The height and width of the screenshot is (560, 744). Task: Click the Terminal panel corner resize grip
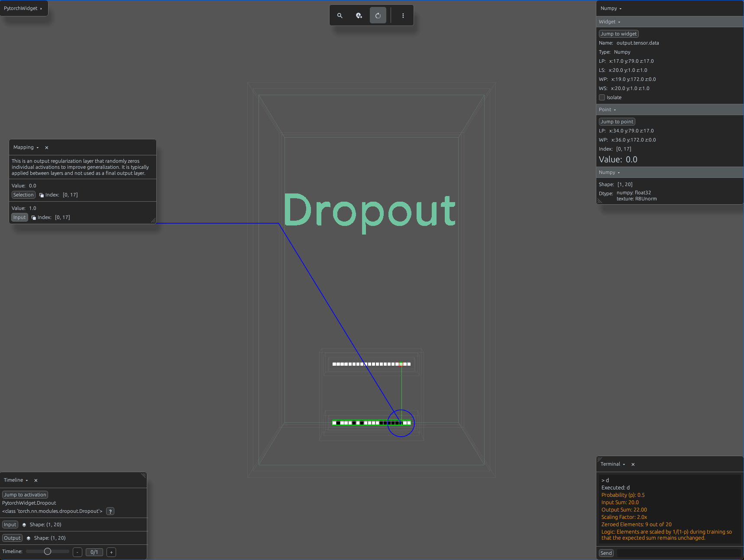tap(599, 459)
